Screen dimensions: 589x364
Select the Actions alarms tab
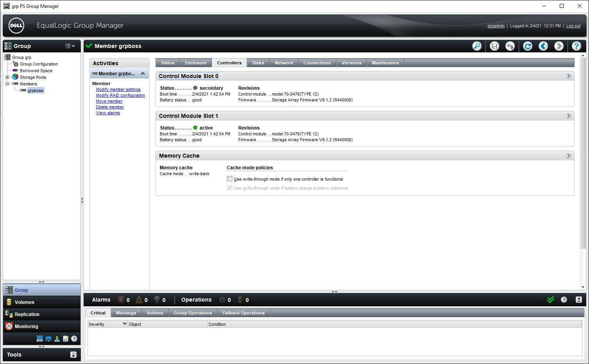point(155,313)
